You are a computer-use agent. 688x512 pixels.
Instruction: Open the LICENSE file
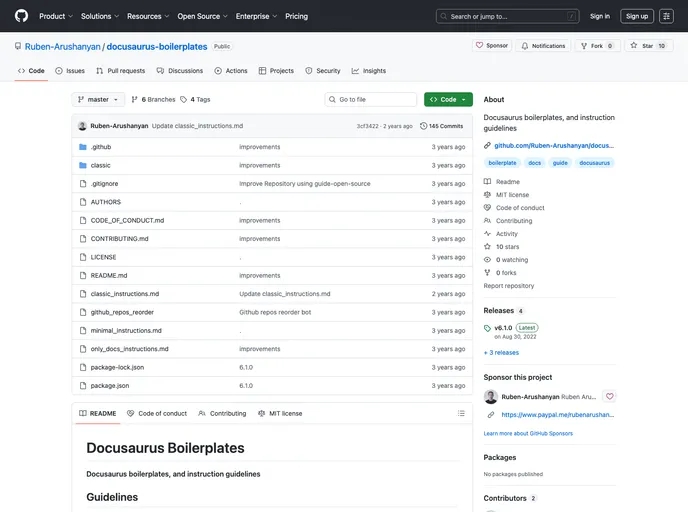pyautogui.click(x=104, y=258)
